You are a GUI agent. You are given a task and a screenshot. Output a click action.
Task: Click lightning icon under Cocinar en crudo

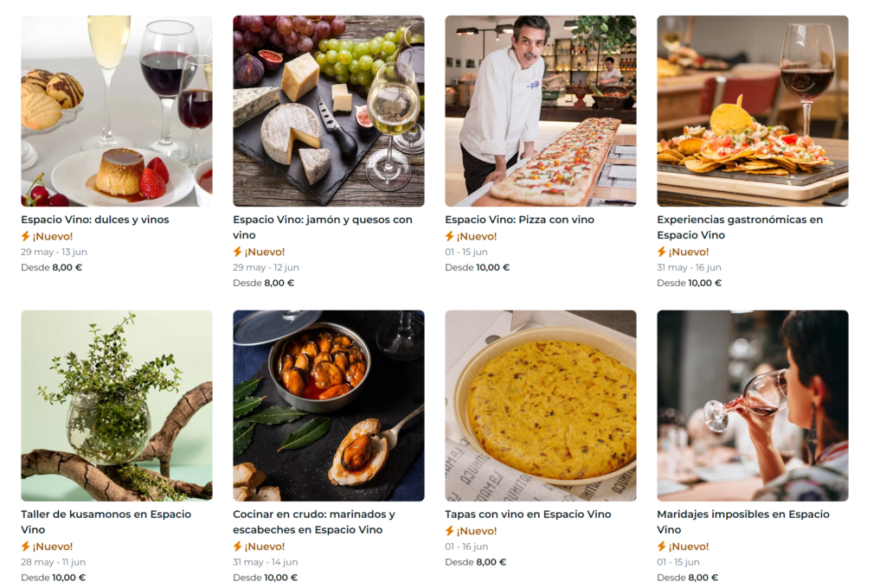coord(238,546)
